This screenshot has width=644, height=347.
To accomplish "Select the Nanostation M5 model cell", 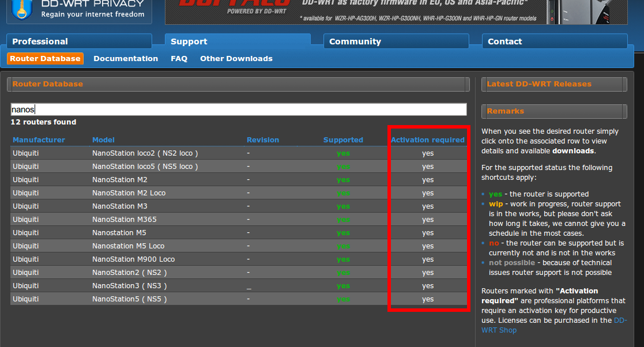I will tap(119, 233).
